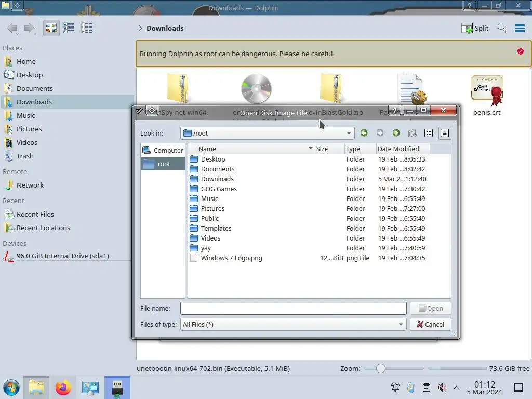Image resolution: width=532 pixels, height=399 pixels.
Task: Open notifications bell tray icon
Action: [x=395, y=387]
